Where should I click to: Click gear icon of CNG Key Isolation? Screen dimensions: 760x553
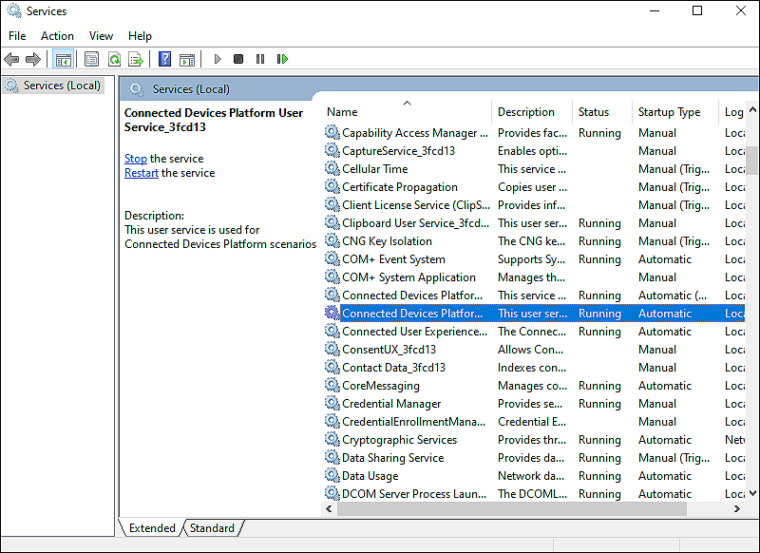(x=332, y=241)
